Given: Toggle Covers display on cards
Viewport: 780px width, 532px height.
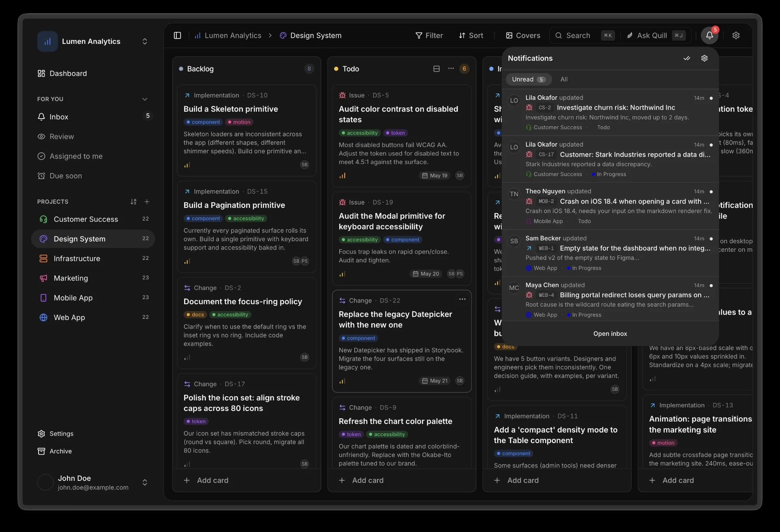Looking at the screenshot, I should [x=523, y=35].
